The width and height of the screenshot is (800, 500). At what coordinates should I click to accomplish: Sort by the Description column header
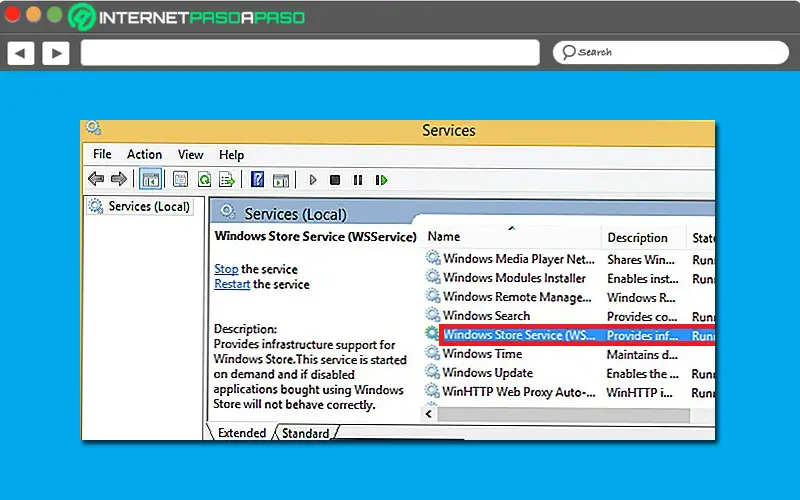[x=643, y=237]
